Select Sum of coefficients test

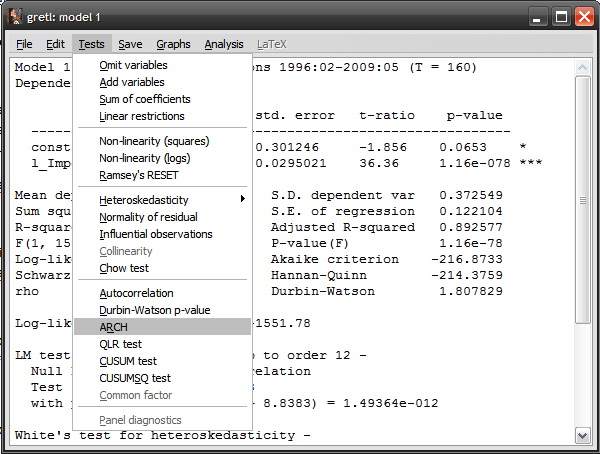tap(144, 99)
